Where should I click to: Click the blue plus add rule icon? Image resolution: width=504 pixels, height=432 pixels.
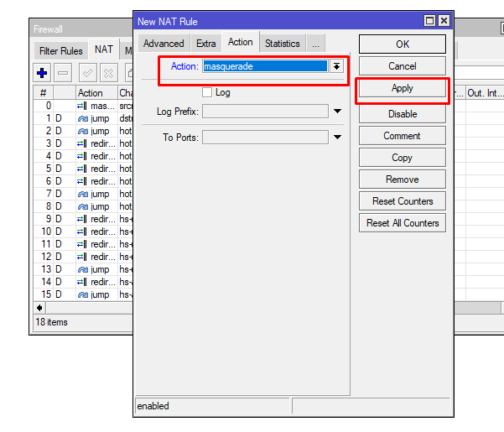(x=42, y=74)
